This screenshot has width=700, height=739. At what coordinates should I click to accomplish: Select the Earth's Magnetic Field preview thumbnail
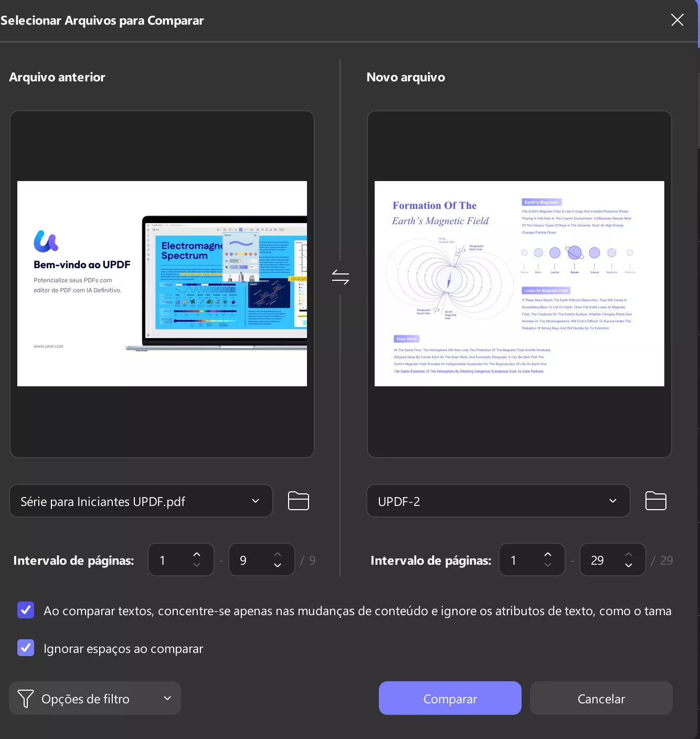(519, 283)
